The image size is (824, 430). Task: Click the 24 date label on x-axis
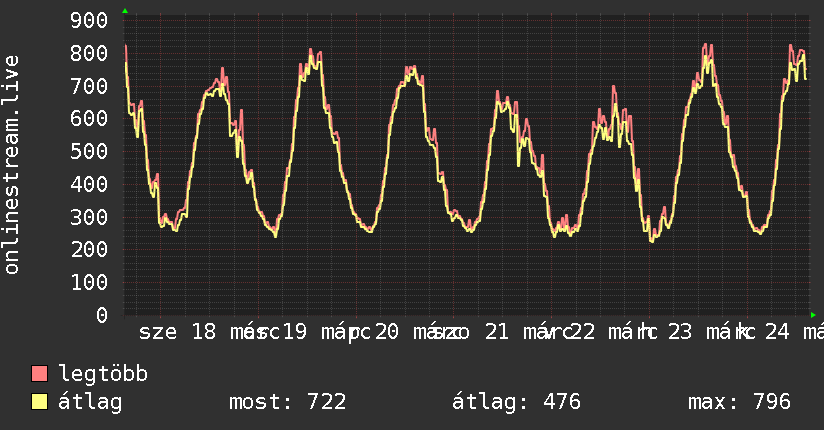pyautogui.click(x=777, y=332)
